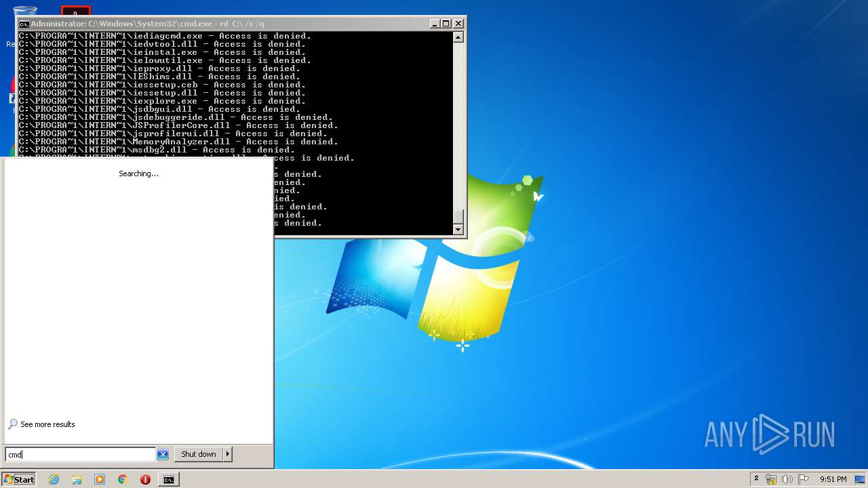Image resolution: width=868 pixels, height=488 pixels.
Task: Click the iediagcmd.exe output line
Action: coord(165,36)
